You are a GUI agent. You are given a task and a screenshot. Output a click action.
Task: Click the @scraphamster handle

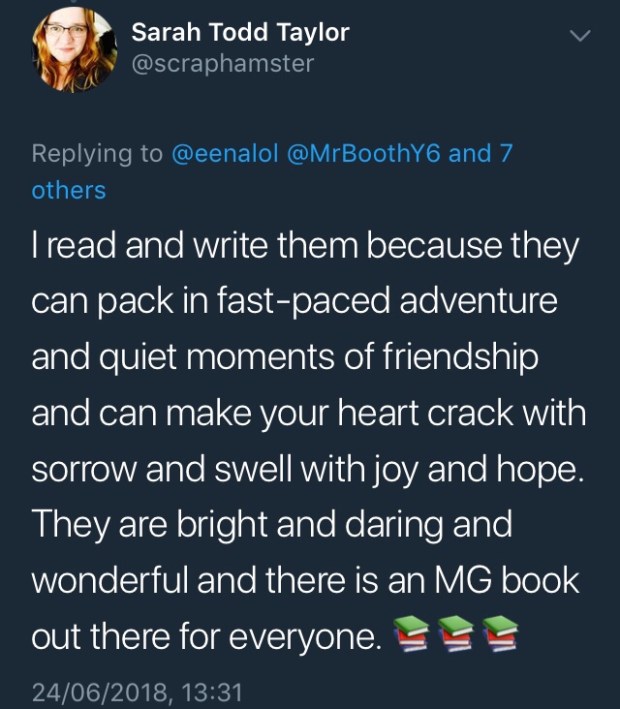click(222, 63)
